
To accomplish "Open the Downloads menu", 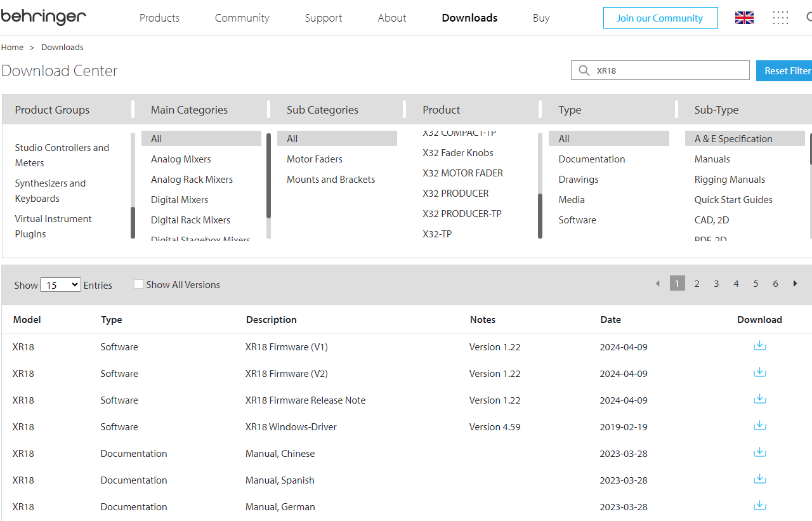I will pos(469,18).
